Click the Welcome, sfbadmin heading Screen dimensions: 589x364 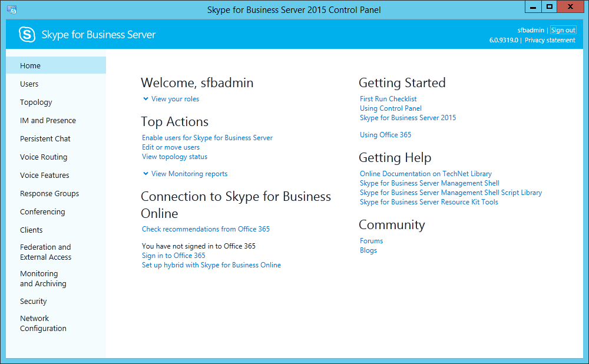[x=197, y=82]
